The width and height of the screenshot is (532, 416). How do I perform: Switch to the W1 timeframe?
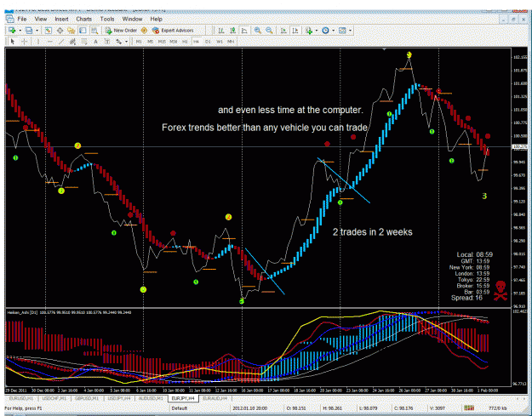point(219,42)
